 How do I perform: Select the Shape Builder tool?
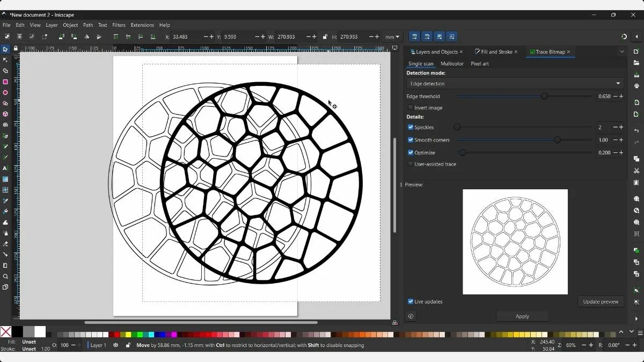click(5, 71)
